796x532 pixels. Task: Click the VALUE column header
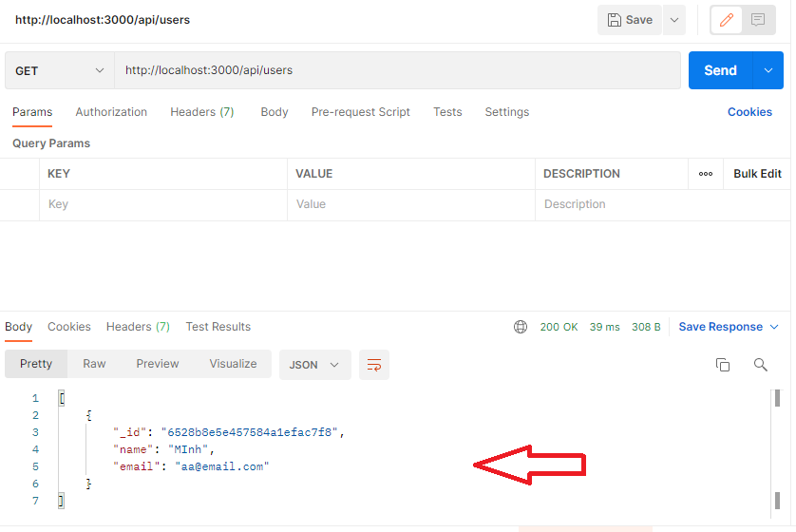click(x=314, y=174)
